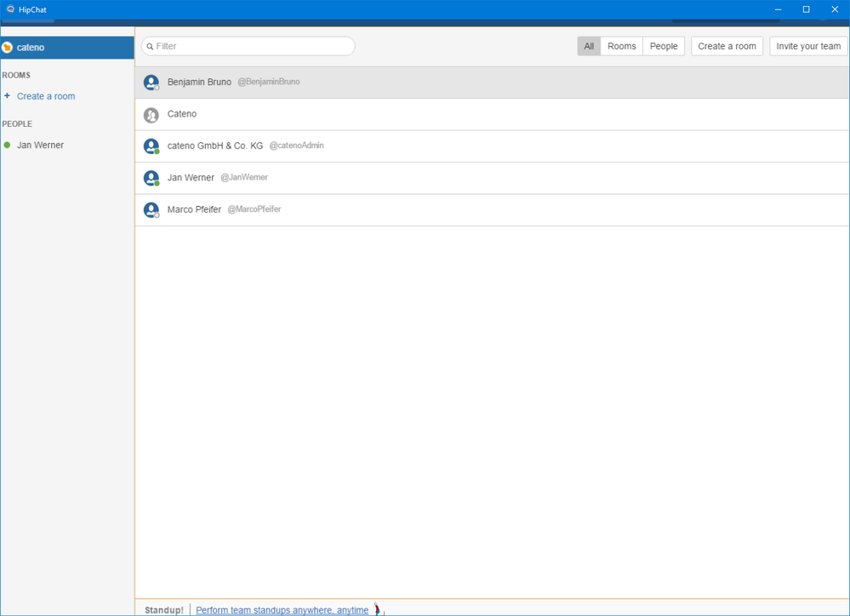The width and height of the screenshot is (850, 616).
Task: Open the cateno lobby in the sidebar
Action: (67, 47)
